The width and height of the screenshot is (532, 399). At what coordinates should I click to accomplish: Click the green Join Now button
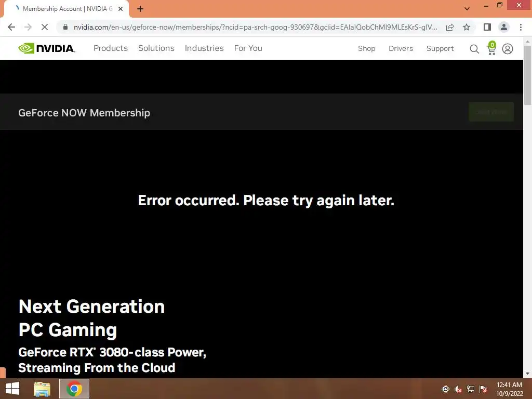491,112
